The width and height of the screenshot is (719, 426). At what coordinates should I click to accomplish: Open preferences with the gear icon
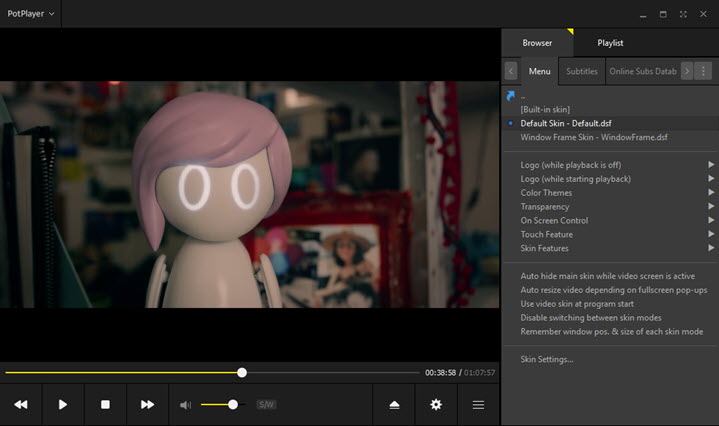pyautogui.click(x=436, y=404)
